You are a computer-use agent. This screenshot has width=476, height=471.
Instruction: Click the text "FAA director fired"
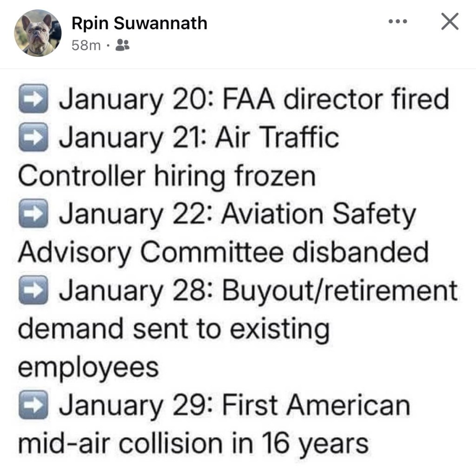[335, 99]
